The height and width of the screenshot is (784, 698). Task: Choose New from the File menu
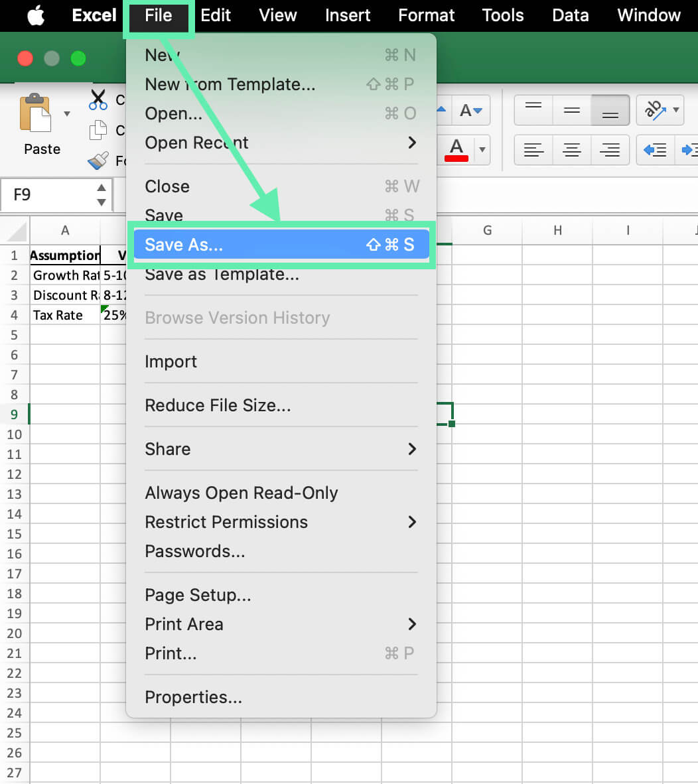tap(281, 55)
